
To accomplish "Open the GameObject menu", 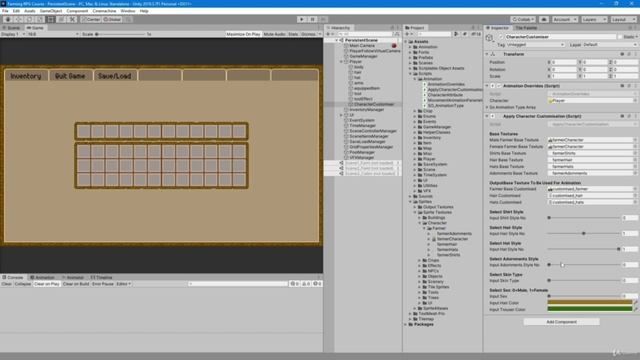I will (51, 11).
